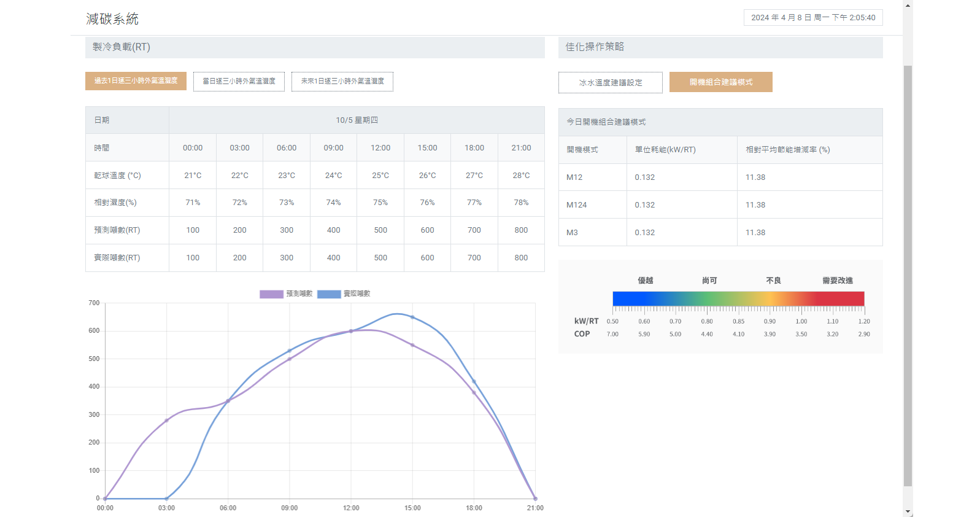Click the 佳化操作策略 section header
Screen dimensions: 980x517
pyautogui.click(x=720, y=47)
